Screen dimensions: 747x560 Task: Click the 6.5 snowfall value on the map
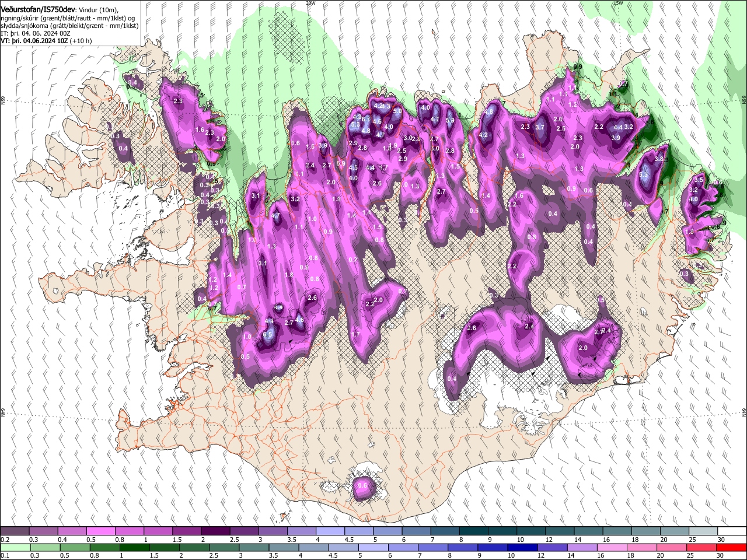[x=268, y=334]
